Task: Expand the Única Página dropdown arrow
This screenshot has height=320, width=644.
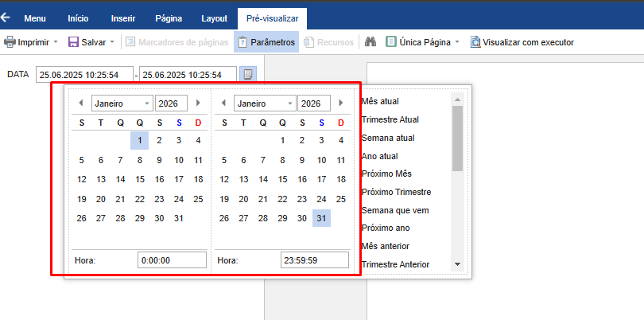Action: point(457,42)
